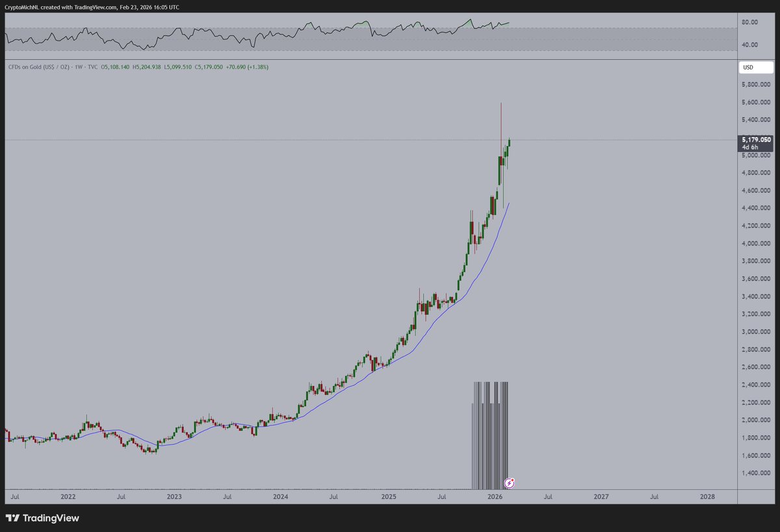Click the open value O5,108.140
The width and height of the screenshot is (780, 532).
click(115, 67)
